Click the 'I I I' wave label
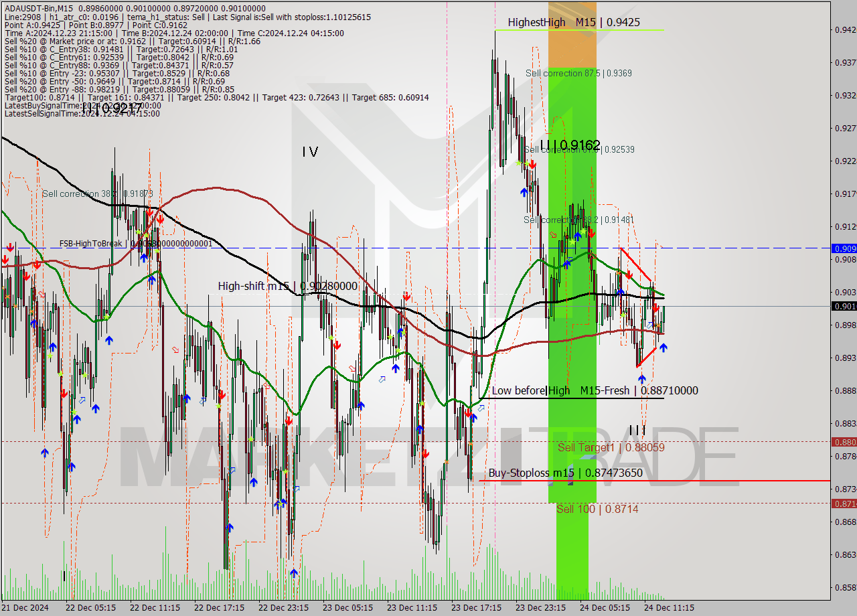The height and width of the screenshot is (616, 857). pyautogui.click(x=637, y=430)
